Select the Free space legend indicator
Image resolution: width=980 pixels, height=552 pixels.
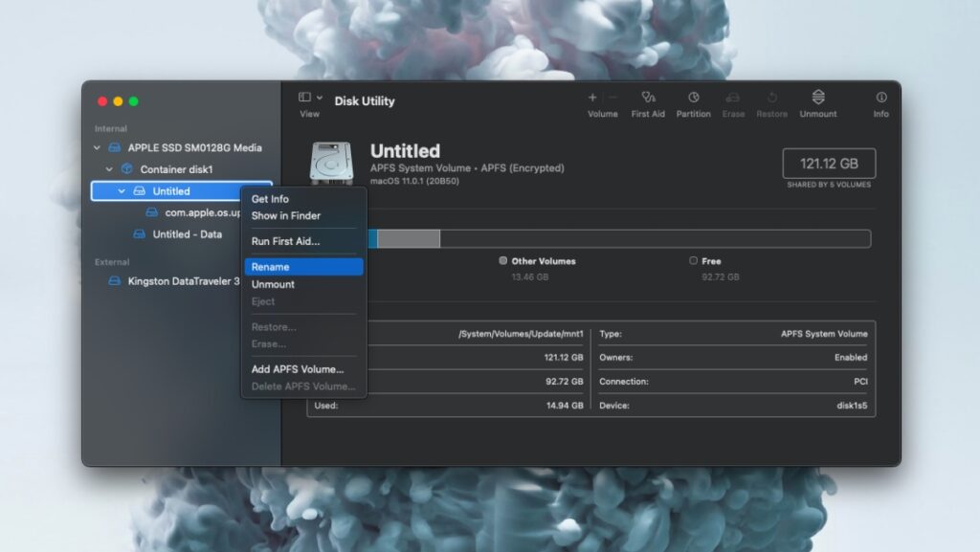click(x=696, y=260)
